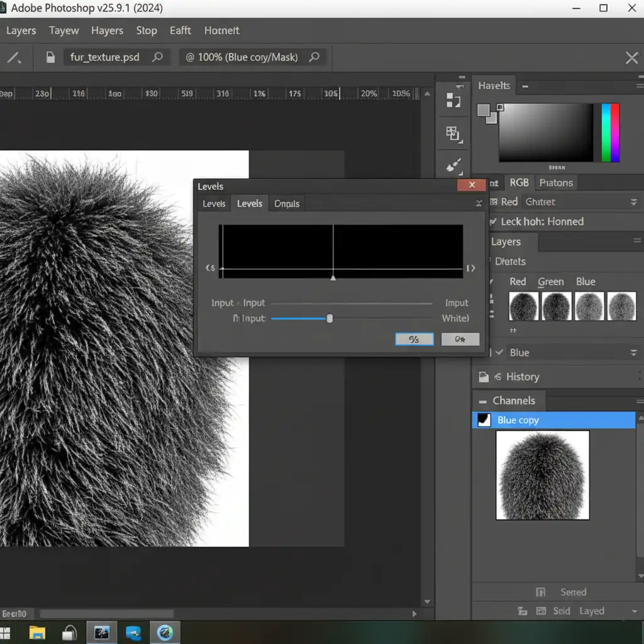644x644 pixels.
Task: Open the Eafft menu
Action: (180, 30)
